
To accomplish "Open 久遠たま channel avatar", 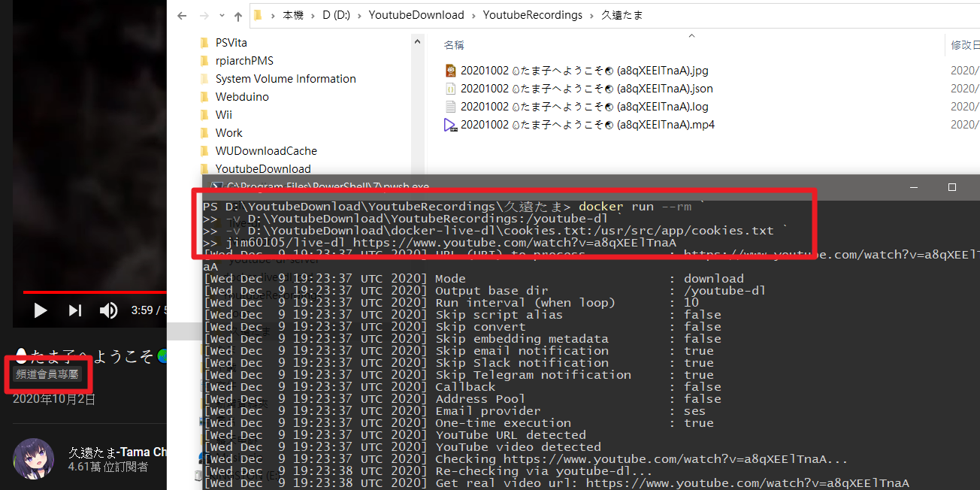I will click(x=33, y=458).
